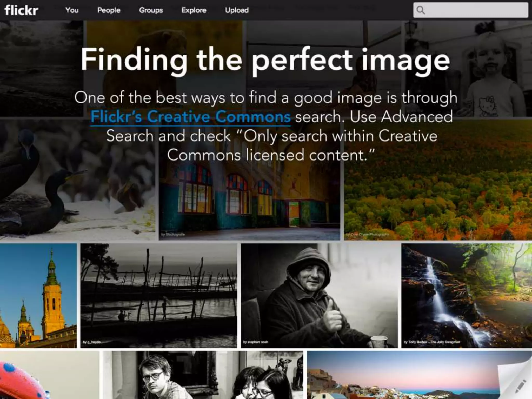Click the flickr logo
532x399 pixels.
point(21,10)
